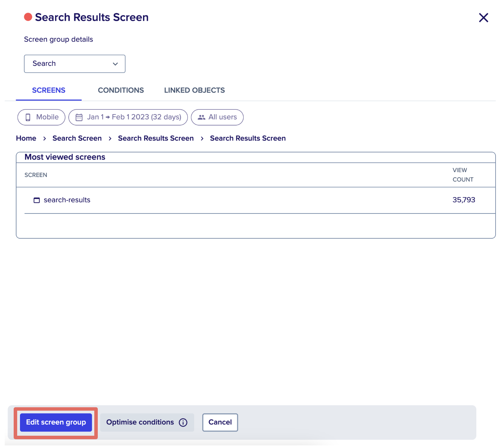504x448 pixels.
Task: Click the Optimise conditions button
Action: click(147, 422)
